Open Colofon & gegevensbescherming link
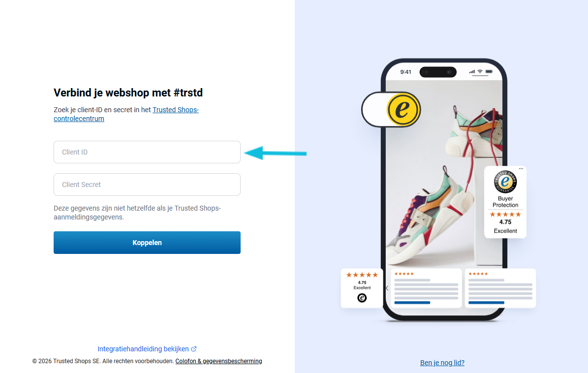The width and height of the screenshot is (588, 373). 218,361
